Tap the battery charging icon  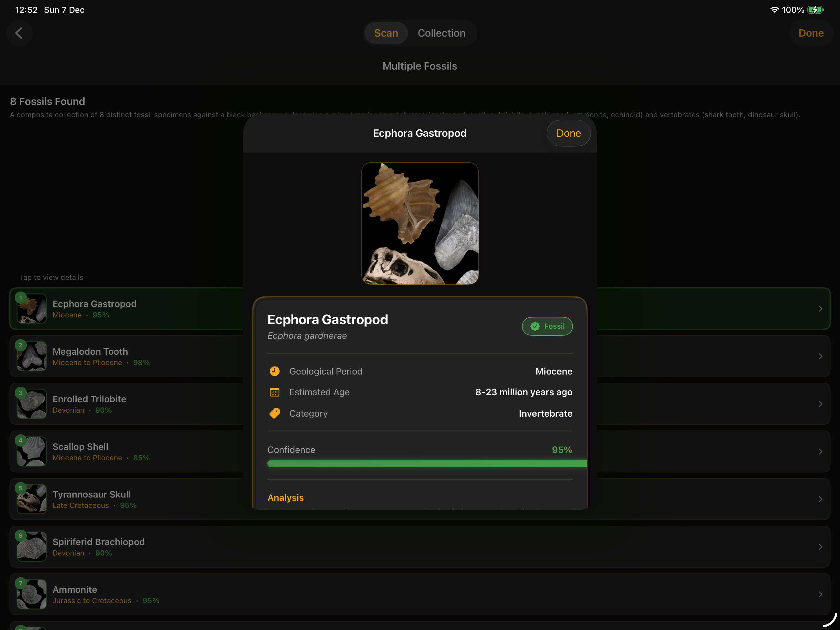(x=815, y=10)
